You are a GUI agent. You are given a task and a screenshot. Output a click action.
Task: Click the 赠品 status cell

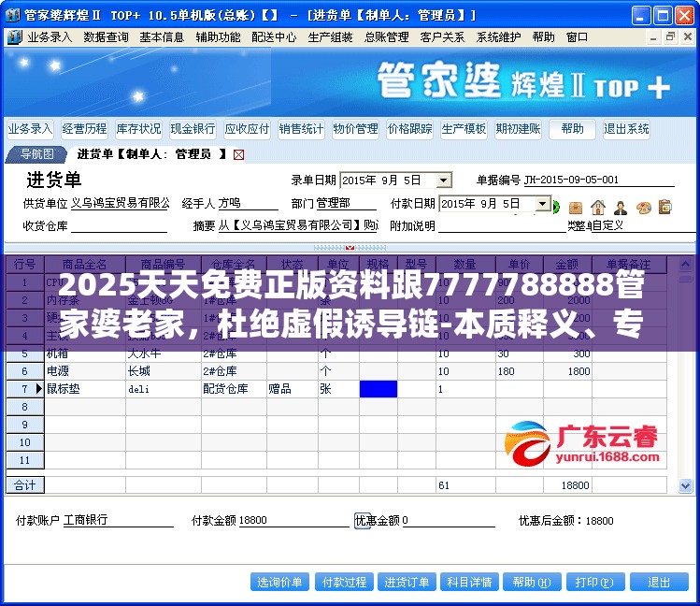click(x=292, y=389)
